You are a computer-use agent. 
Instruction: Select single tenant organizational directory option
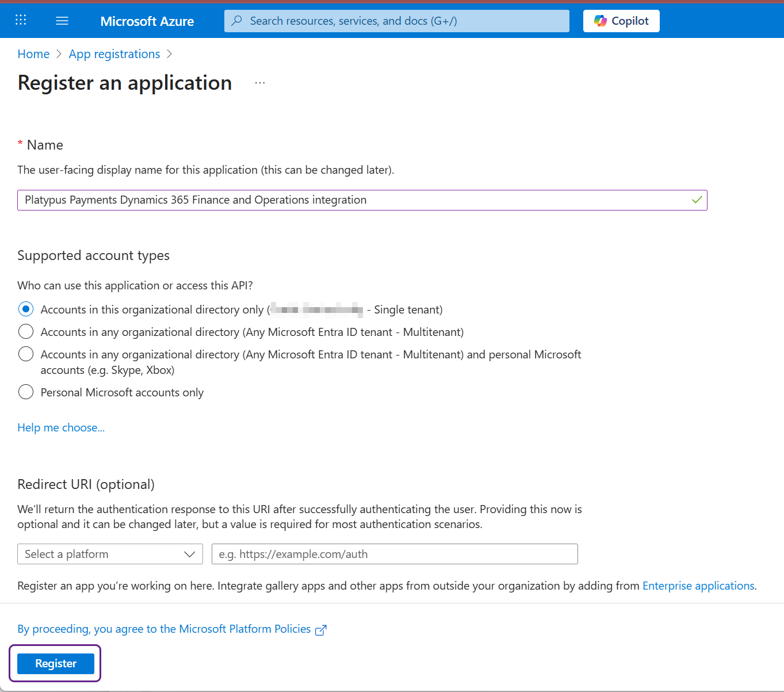[26, 309]
